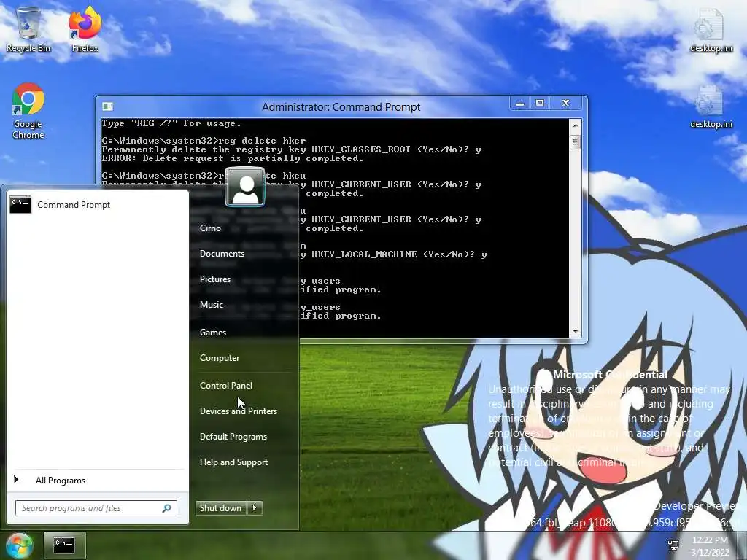Select the lower desktop.ini file icon

(x=711, y=106)
